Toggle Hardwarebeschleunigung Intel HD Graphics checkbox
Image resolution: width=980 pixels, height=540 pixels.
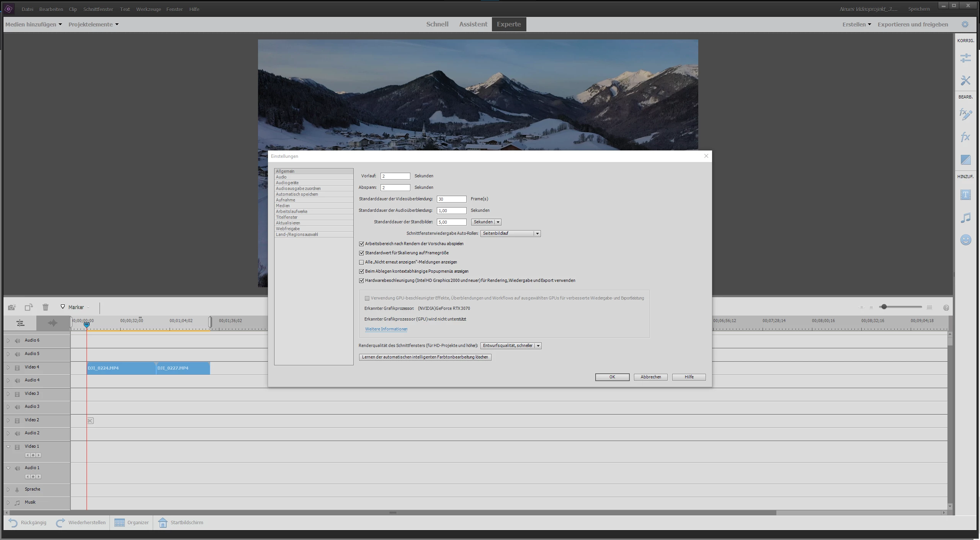pos(361,281)
